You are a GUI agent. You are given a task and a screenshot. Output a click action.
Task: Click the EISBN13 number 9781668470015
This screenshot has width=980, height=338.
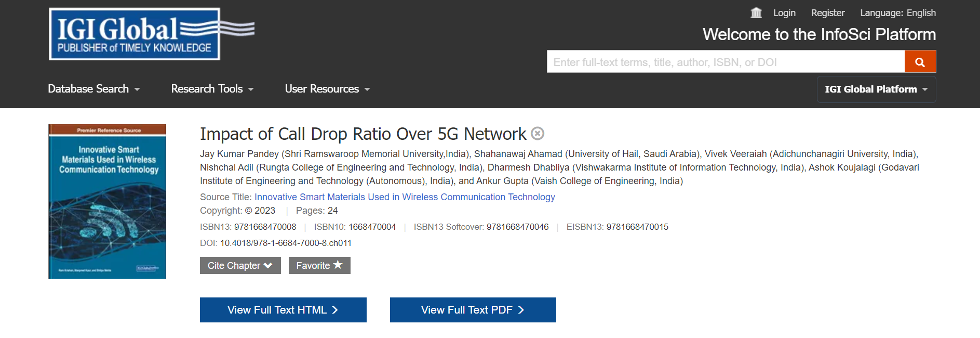click(x=637, y=227)
